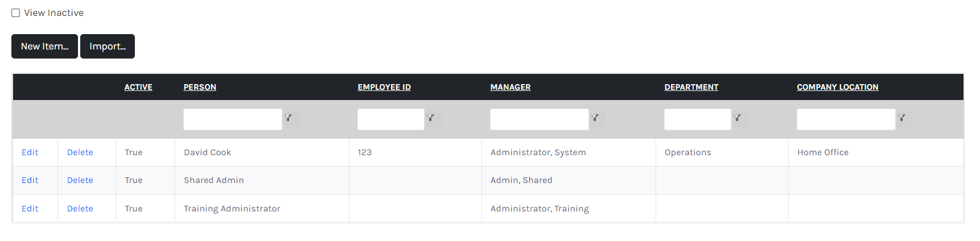Open the Company Location filter icon
This screenshot has width=980, height=241.
point(902,118)
